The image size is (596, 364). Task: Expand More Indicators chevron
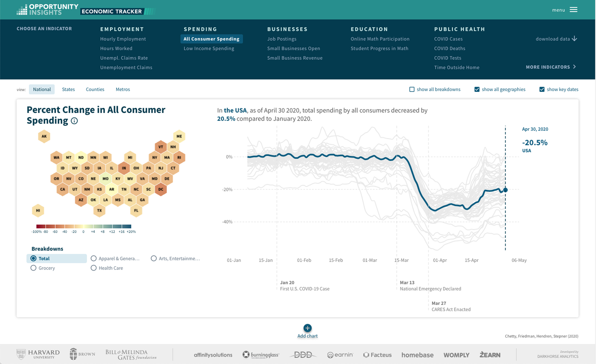tap(575, 67)
